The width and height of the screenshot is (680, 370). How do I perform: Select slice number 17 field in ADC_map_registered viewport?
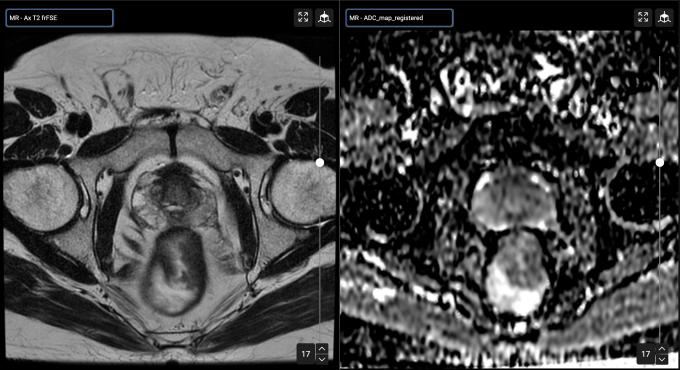pos(646,354)
